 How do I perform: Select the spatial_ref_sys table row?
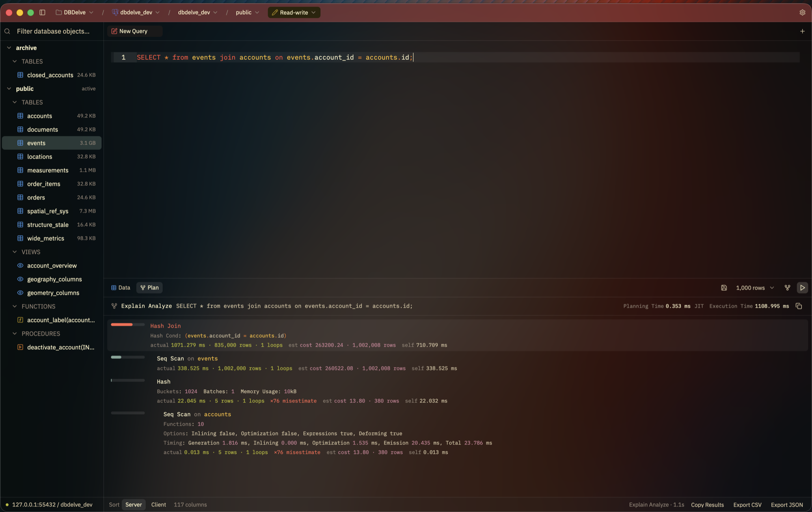(x=52, y=211)
